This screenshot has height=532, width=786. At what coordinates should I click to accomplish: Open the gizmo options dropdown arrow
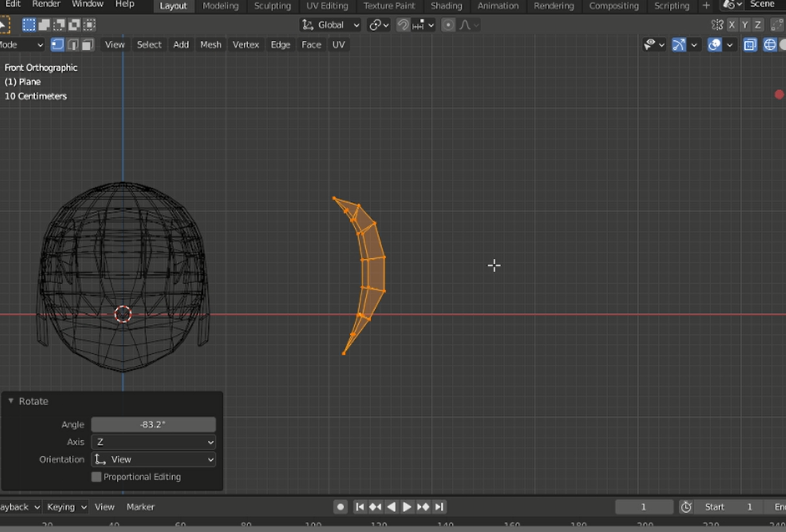click(694, 44)
